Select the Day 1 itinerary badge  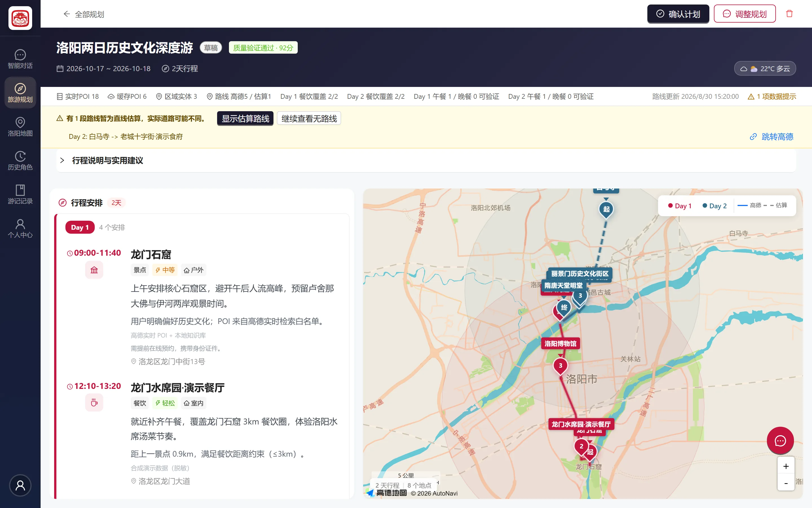tap(80, 227)
